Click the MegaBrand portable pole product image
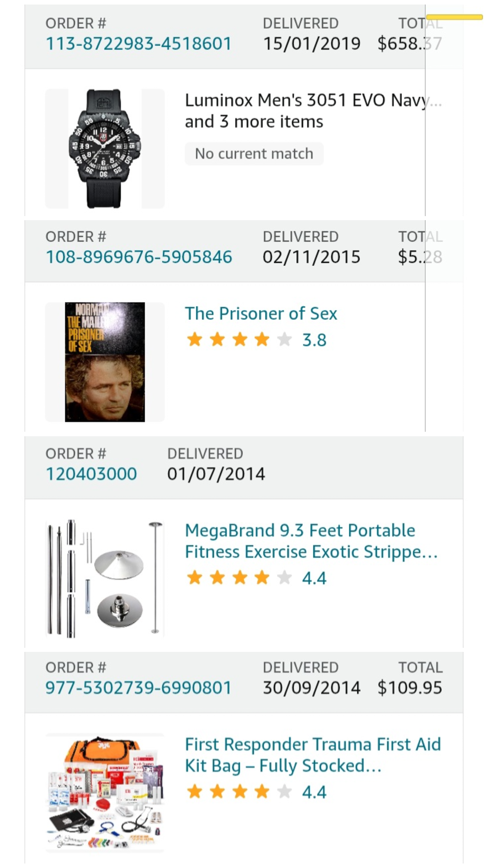 105,579
